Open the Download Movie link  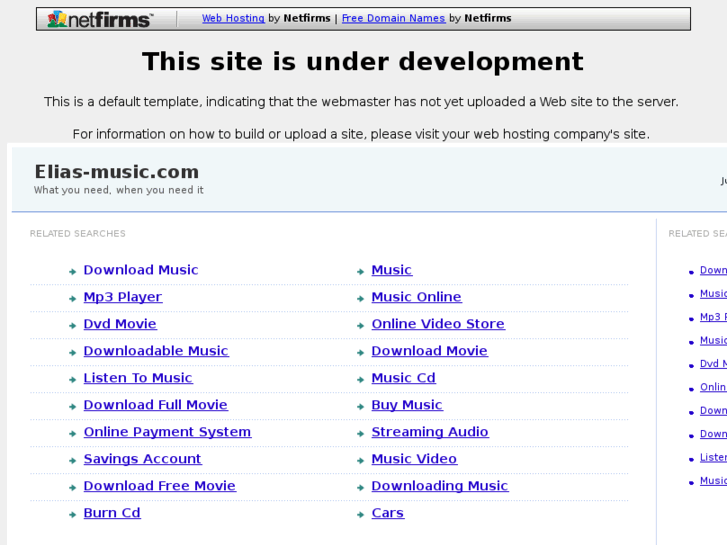[429, 351]
